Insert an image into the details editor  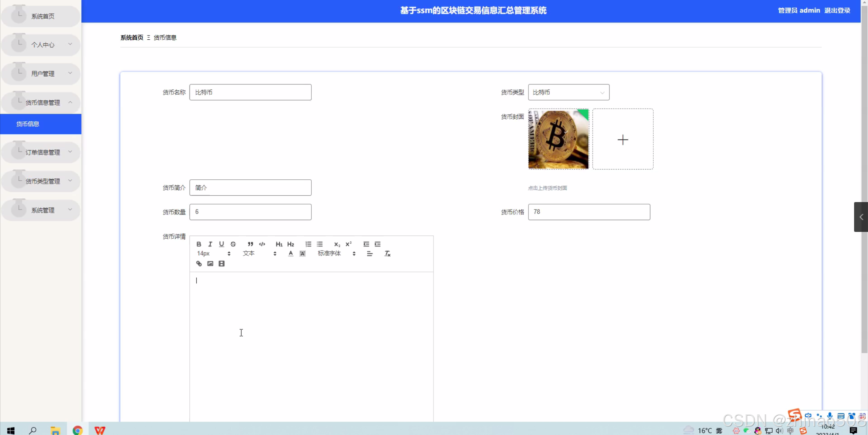tap(210, 264)
